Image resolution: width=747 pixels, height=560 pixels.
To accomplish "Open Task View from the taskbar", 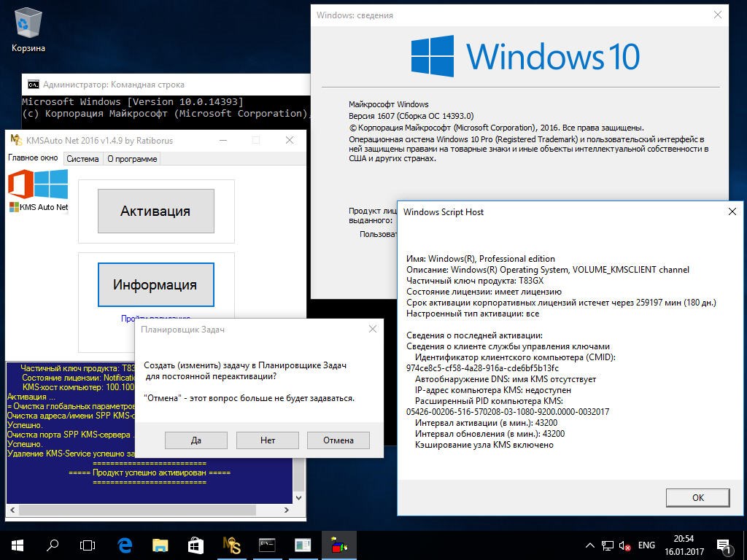I will (88, 545).
